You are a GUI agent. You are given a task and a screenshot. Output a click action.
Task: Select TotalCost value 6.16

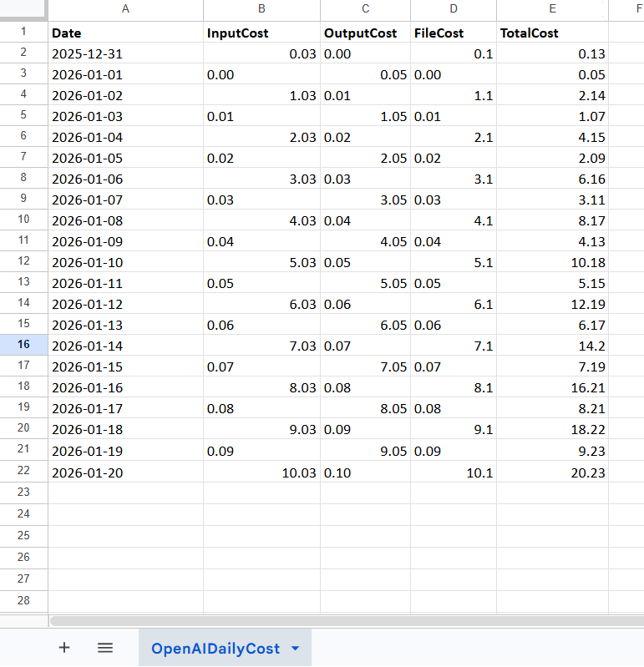552,179
